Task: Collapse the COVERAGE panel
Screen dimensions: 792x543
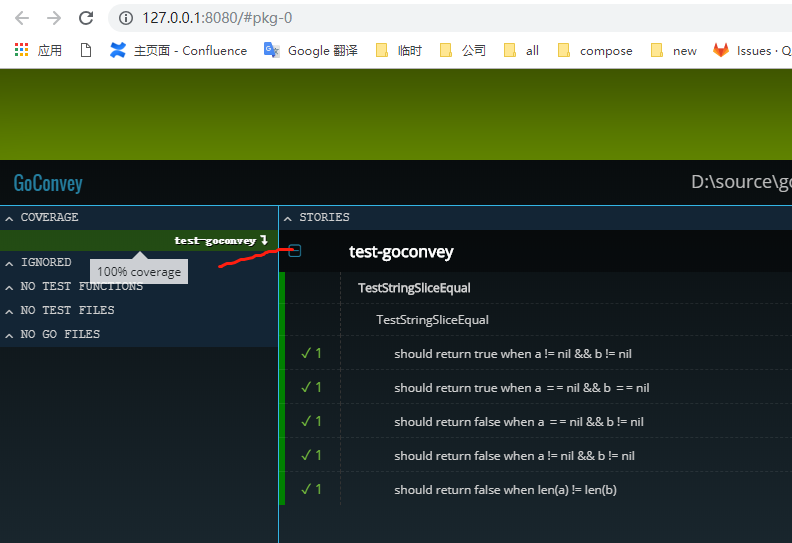Action: pos(9,219)
